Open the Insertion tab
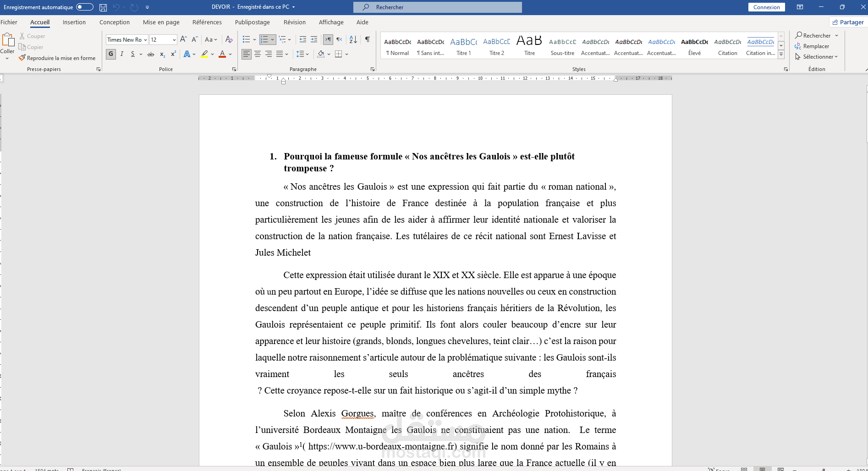Image resolution: width=868 pixels, height=471 pixels. 74,22
